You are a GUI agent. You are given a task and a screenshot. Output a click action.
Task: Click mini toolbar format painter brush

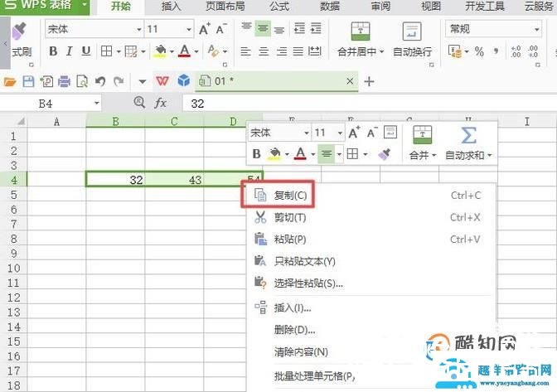click(x=385, y=154)
